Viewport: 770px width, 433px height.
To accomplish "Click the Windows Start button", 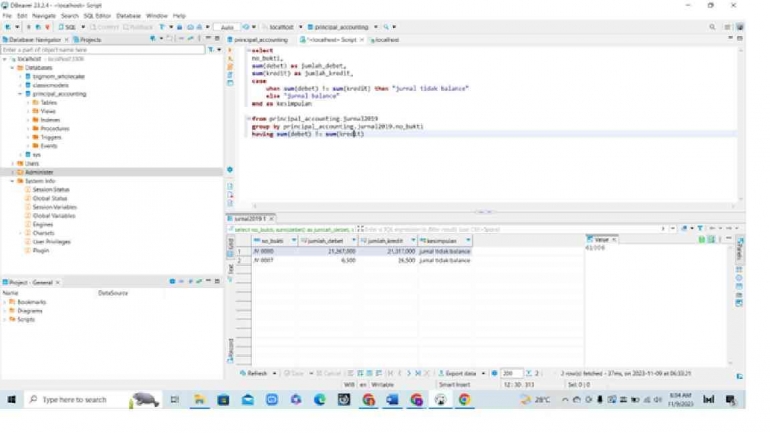I will point(11,400).
